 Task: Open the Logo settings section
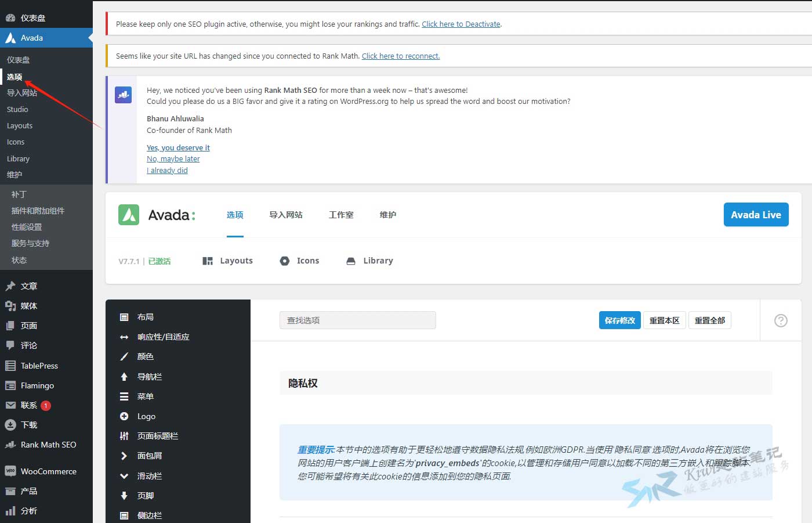[145, 416]
